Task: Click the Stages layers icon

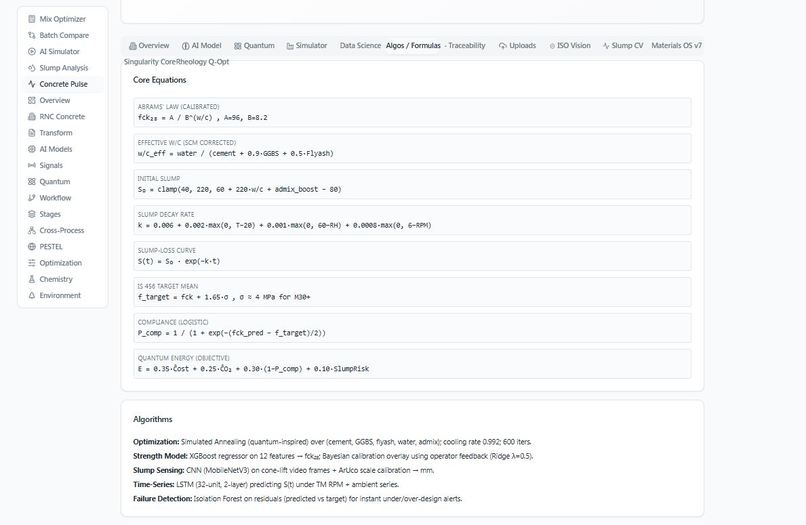Action: [32, 214]
